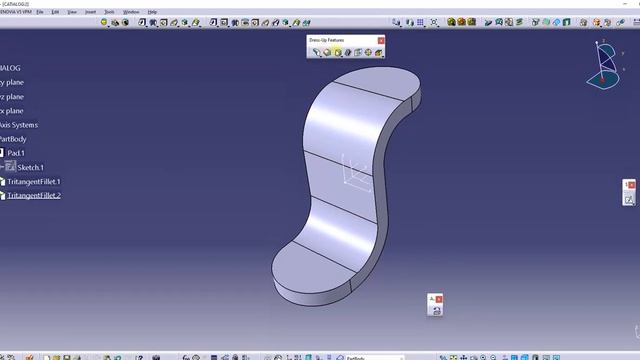Open the PartBody combo box in bottom toolbar
Viewport: 640px width, 360px height.
pyautogui.click(x=375, y=358)
